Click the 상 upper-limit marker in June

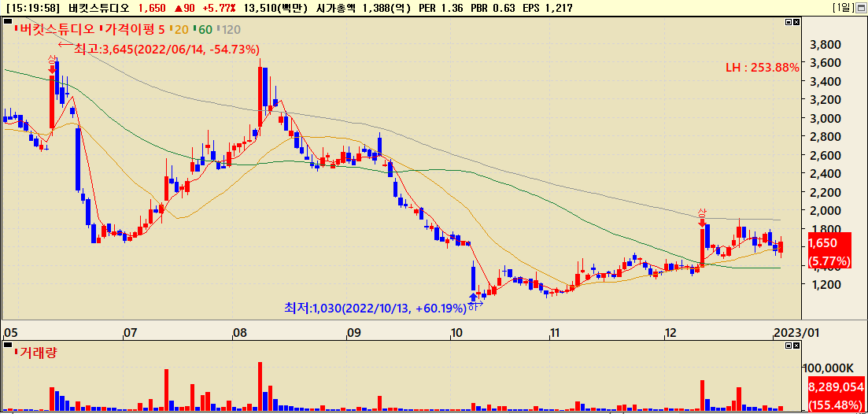click(x=52, y=64)
